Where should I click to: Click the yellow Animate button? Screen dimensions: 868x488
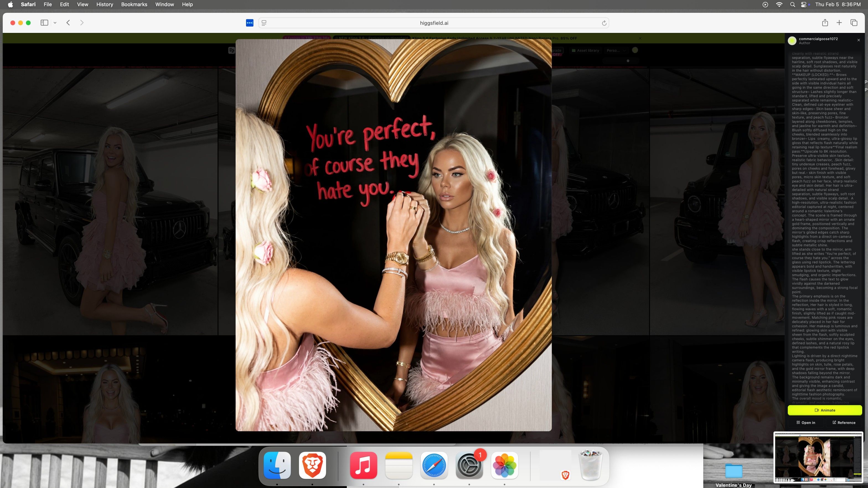[x=825, y=410]
